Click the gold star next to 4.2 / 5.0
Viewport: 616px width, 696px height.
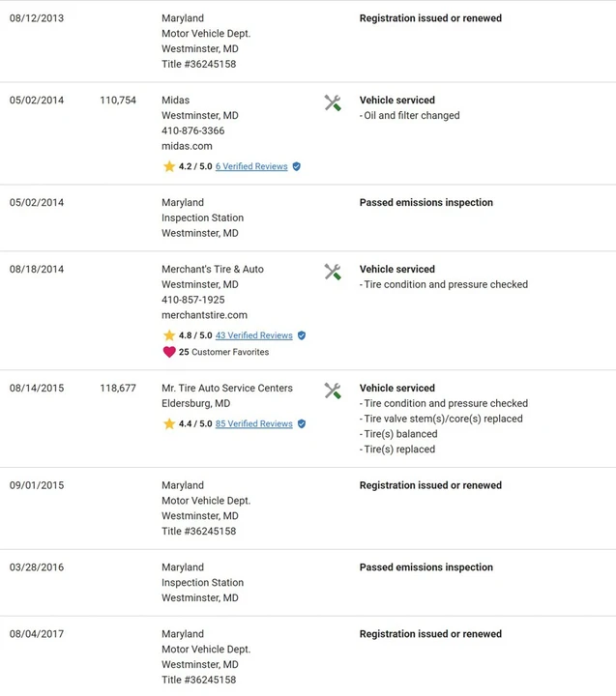click(x=169, y=166)
